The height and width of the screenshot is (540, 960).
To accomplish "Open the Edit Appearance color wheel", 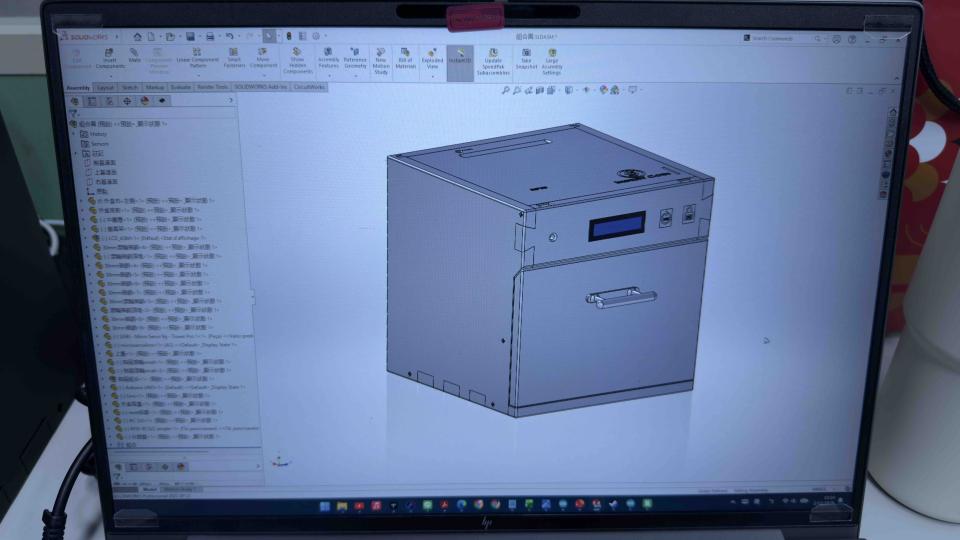I will point(603,90).
